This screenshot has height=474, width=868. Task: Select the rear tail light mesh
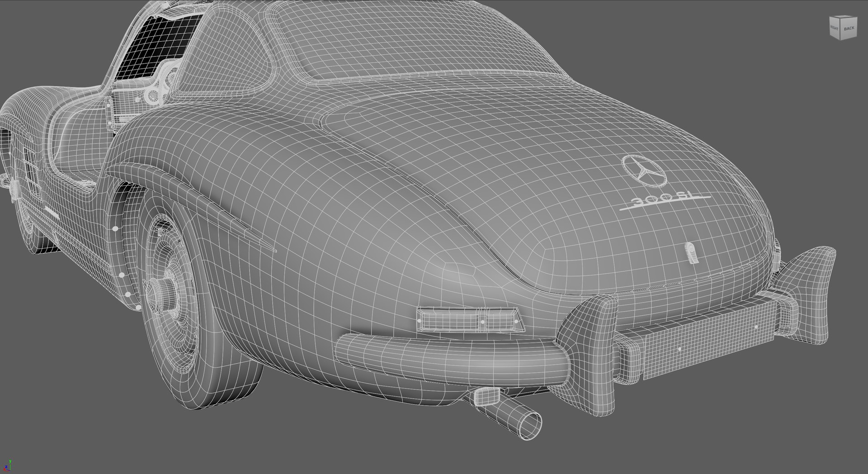[470, 319]
